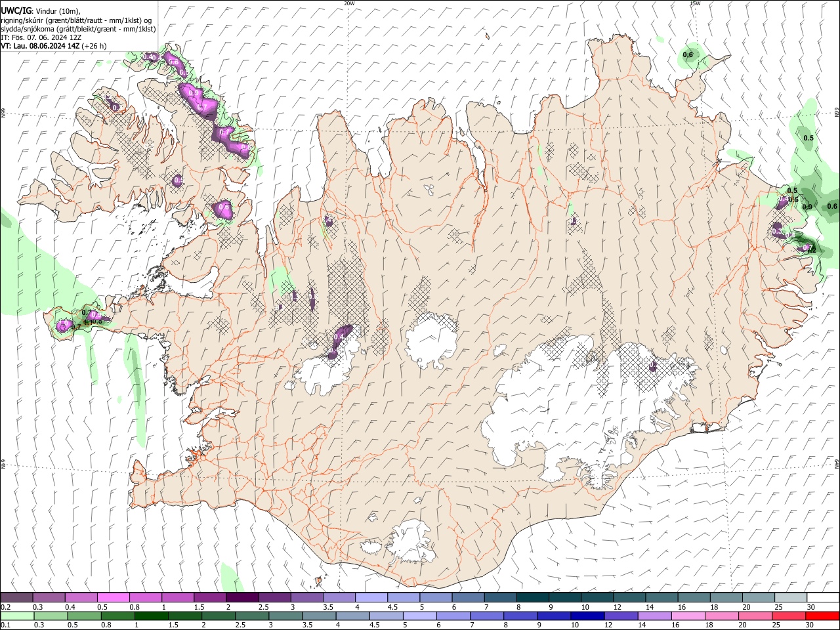Click the 'Vindur (10m)' header text

[57, 11]
